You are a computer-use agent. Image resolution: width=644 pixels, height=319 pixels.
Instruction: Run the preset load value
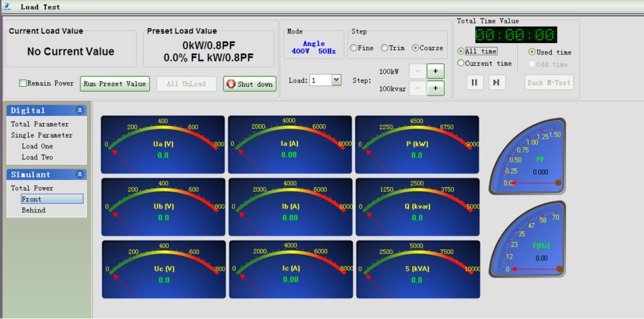click(115, 84)
